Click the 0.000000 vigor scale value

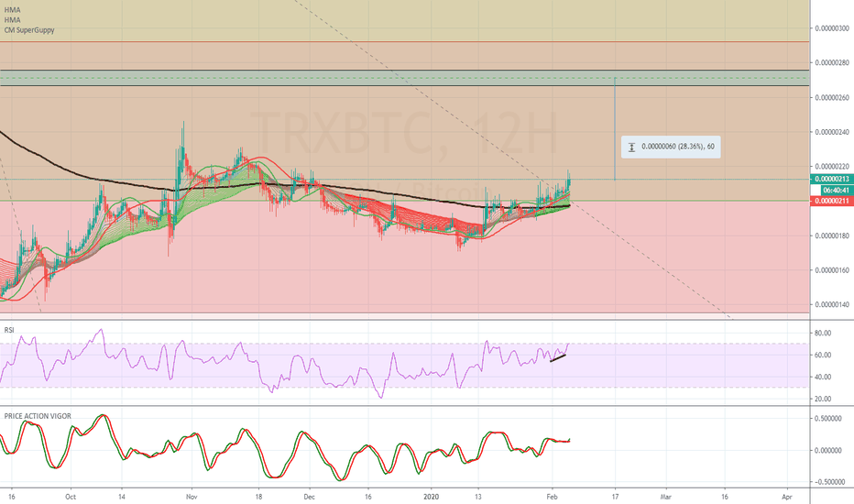828,450
